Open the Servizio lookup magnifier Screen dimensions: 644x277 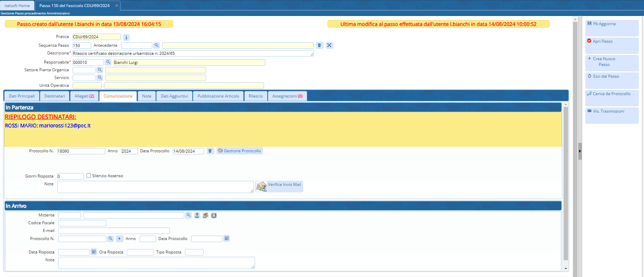(100, 78)
